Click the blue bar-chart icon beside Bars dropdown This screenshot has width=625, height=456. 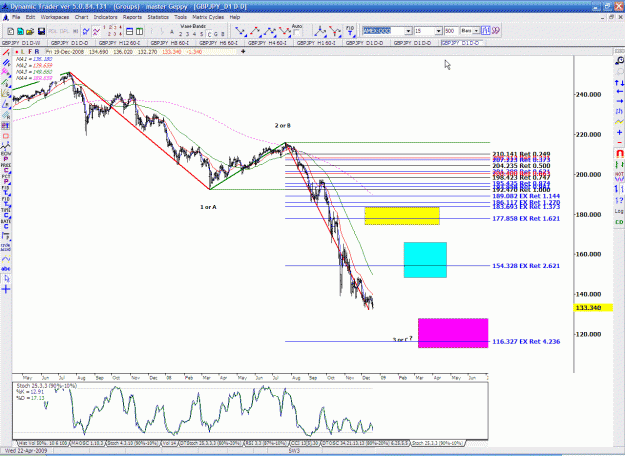point(485,31)
